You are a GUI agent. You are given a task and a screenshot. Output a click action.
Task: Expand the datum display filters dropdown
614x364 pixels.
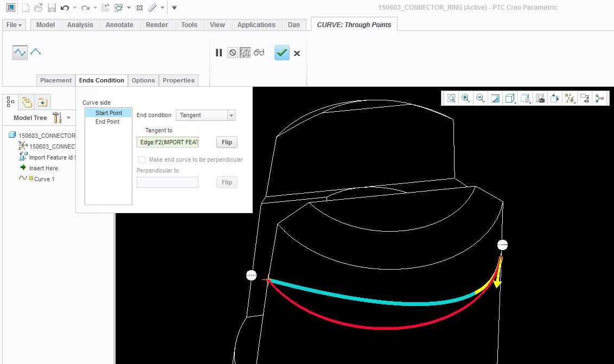coord(570,98)
